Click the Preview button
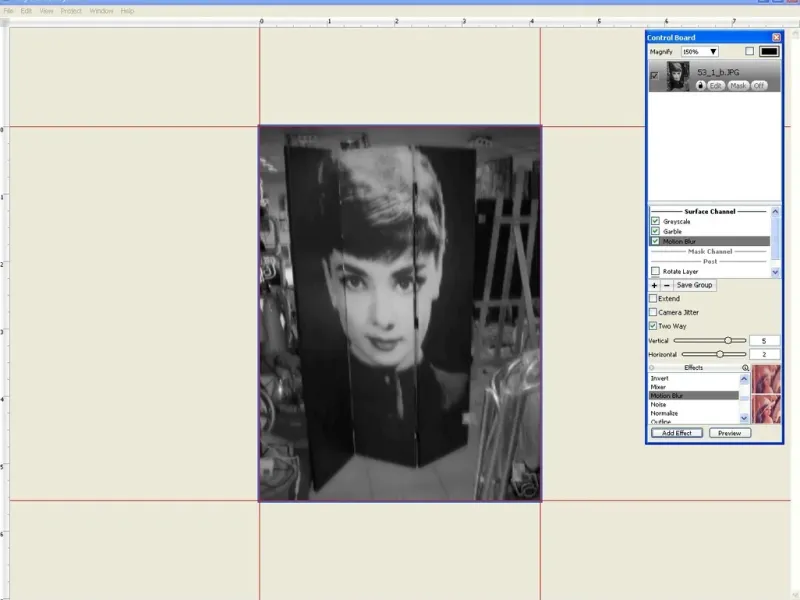 [x=729, y=433]
